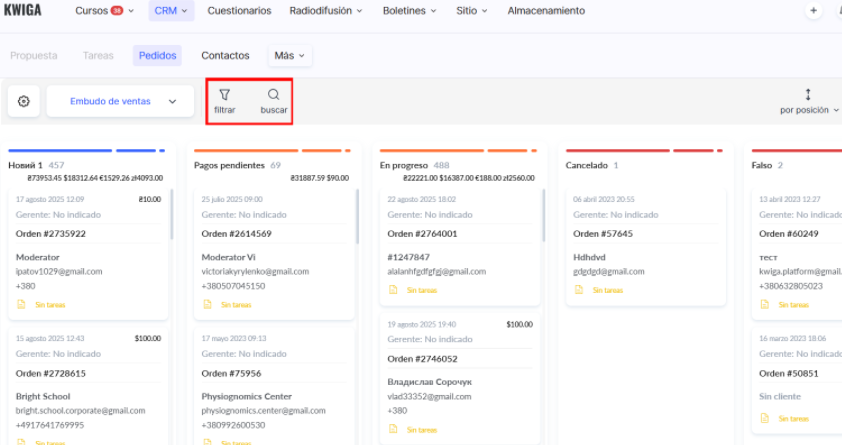The image size is (842, 445).
Task: Switch to the Contactos tab
Action: (225, 56)
